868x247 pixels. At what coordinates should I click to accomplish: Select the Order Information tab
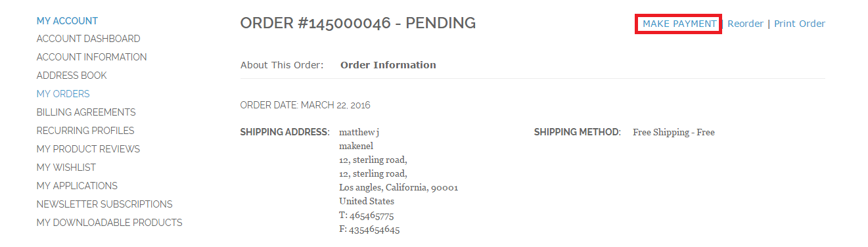388,65
